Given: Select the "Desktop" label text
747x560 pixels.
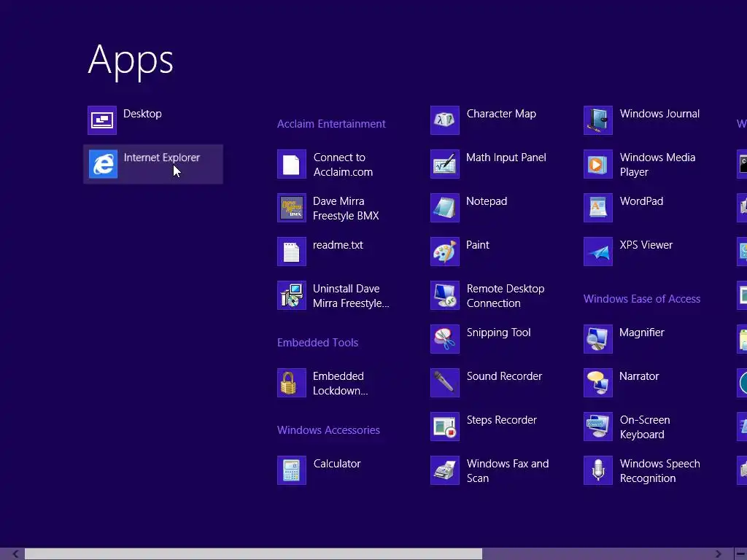Looking at the screenshot, I should pyautogui.click(x=142, y=114).
